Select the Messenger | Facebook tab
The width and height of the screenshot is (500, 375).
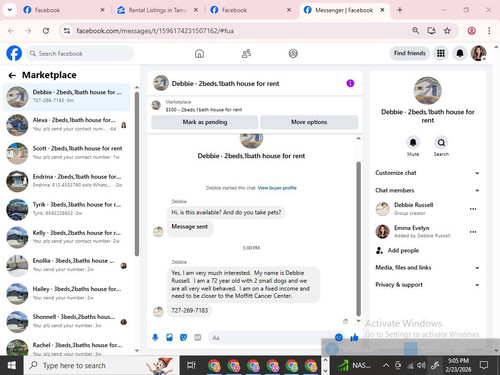point(344,10)
